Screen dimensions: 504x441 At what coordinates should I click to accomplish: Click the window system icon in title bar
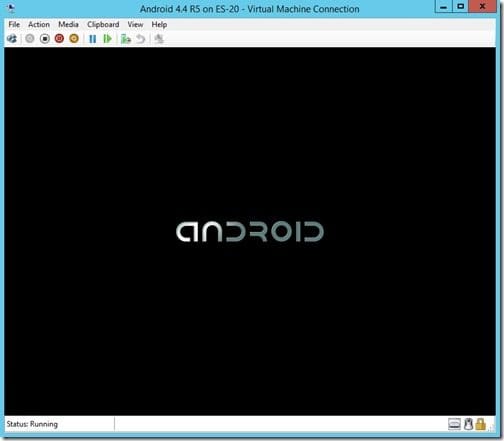(x=10, y=8)
